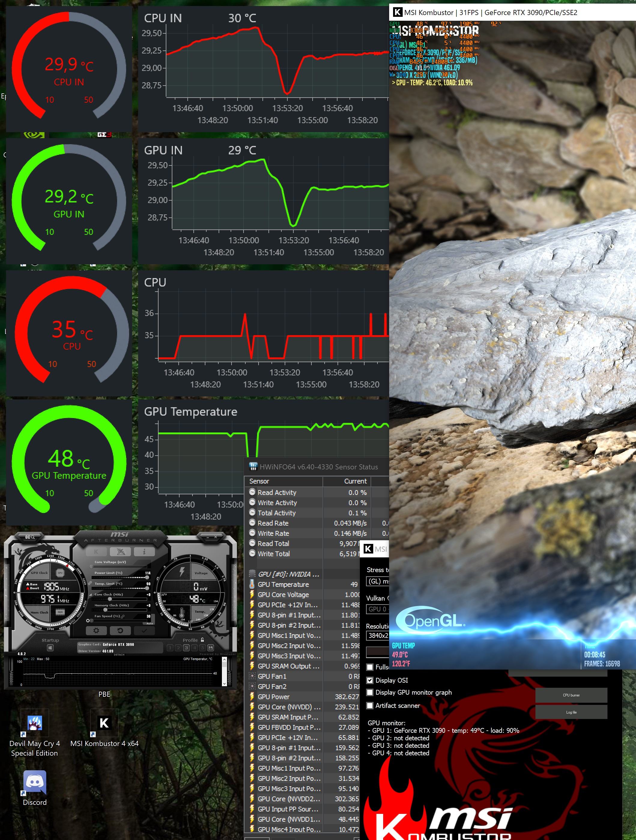This screenshot has width=636, height=840.
Task: Click the CPU burner button in Kombustor
Action: point(571,695)
